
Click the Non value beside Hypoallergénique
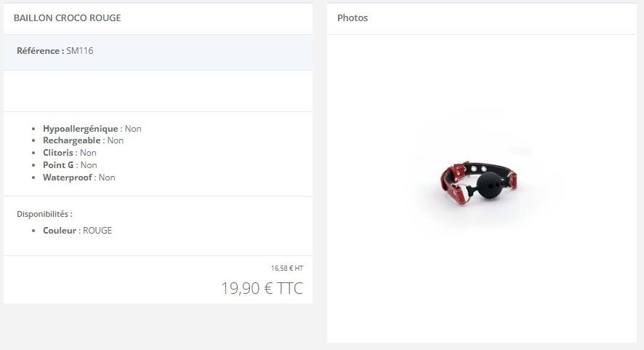point(133,129)
